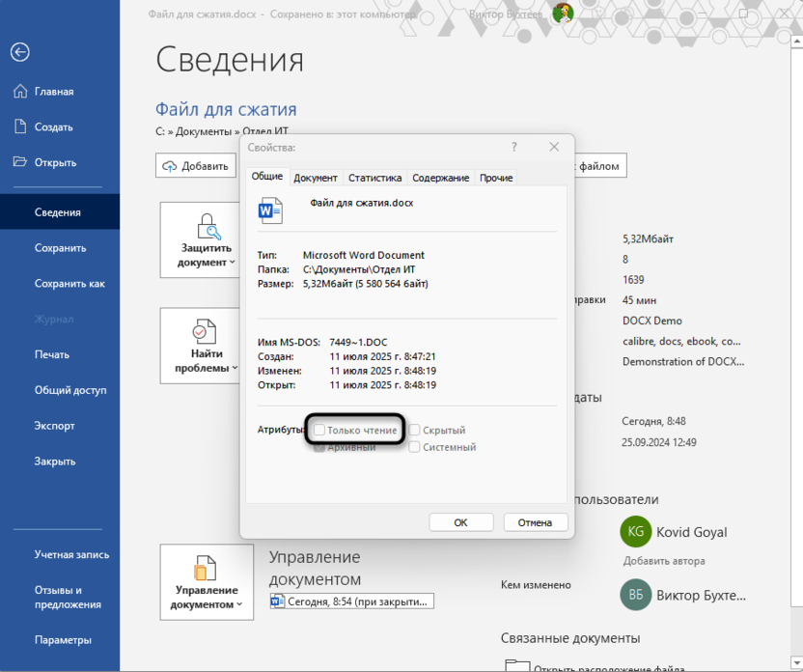Click the 45 мин editing time value
The image size is (803, 672).
point(639,300)
